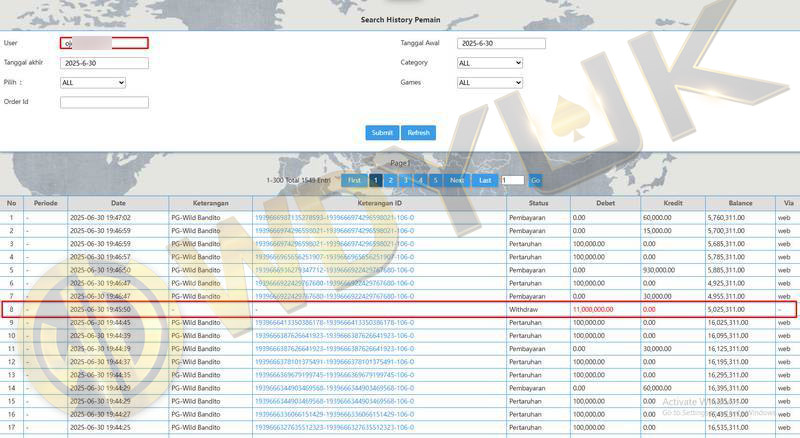
Task: Open the Keterangan ID link in row 4
Action: click(335, 257)
